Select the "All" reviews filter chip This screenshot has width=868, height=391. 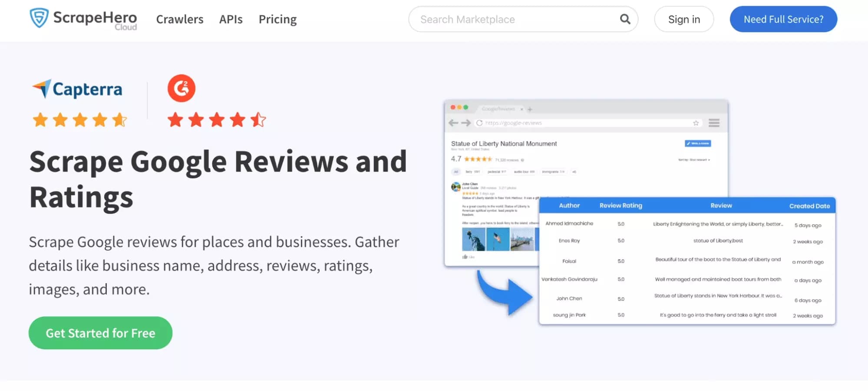[x=456, y=172]
